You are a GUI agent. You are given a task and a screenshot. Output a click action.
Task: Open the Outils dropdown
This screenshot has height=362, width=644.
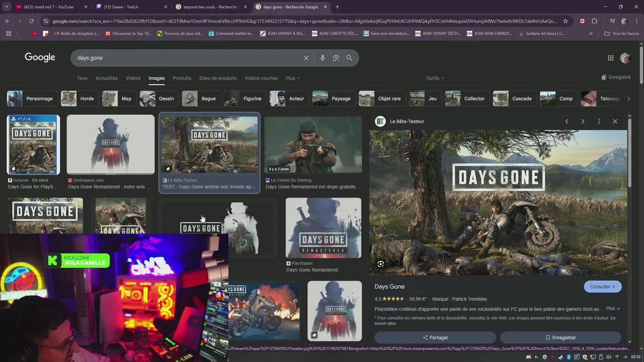pos(435,78)
